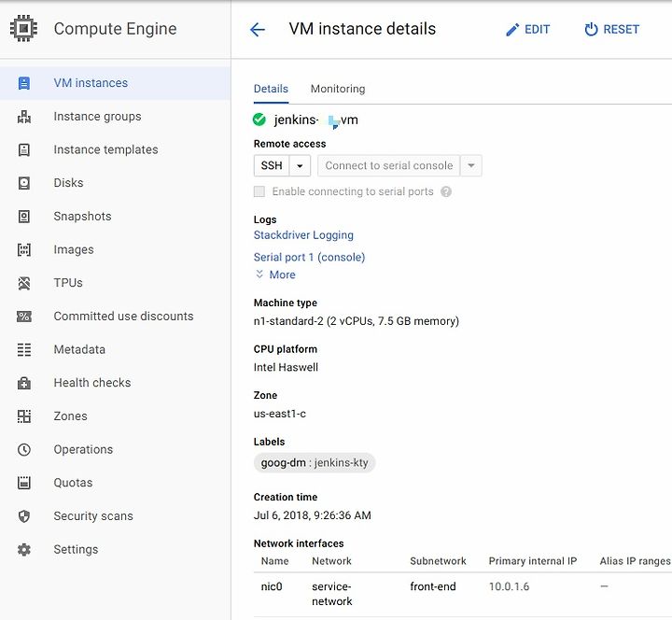Viewport: 672px width, 620px height.
Task: Open Metadata in sidebar
Action: point(116,349)
